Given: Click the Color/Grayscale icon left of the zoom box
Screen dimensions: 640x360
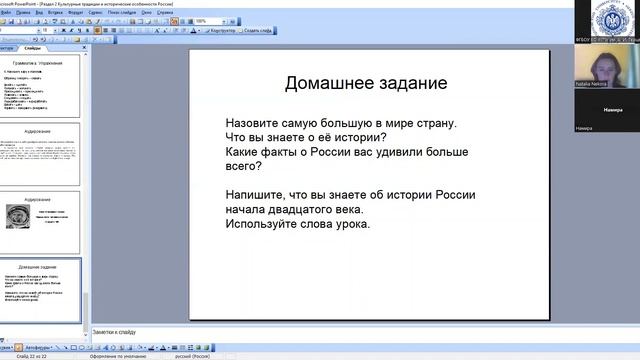Looking at the screenshot, I should [x=190, y=21].
